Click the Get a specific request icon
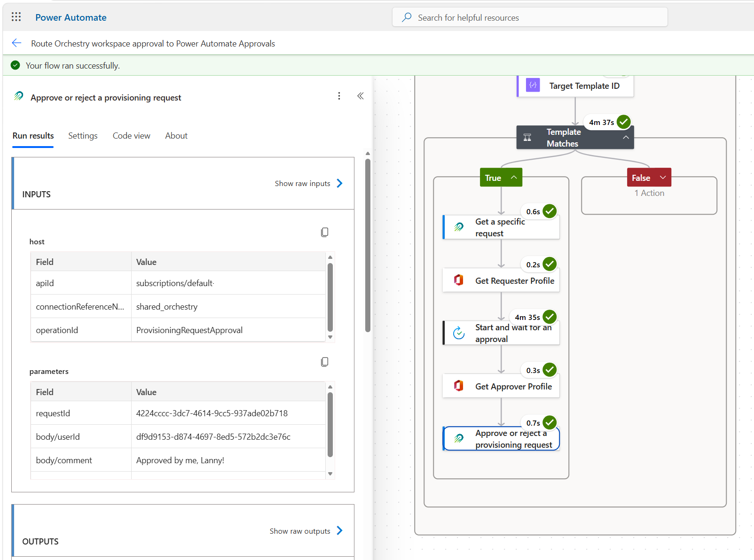 pos(459,227)
